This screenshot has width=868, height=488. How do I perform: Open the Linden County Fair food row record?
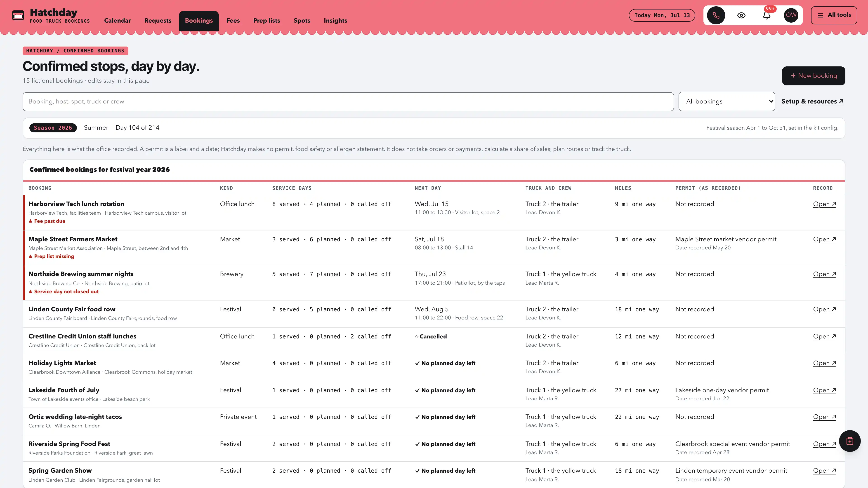[824, 309]
